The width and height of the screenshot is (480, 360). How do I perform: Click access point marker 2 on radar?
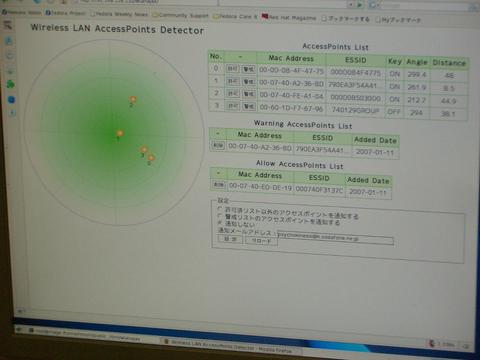pyautogui.click(x=133, y=99)
